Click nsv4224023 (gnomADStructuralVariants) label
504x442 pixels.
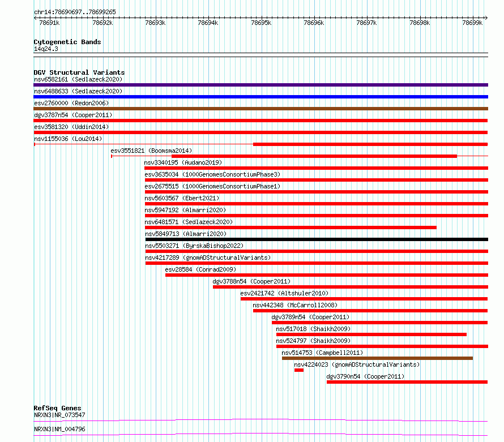coord(357,364)
